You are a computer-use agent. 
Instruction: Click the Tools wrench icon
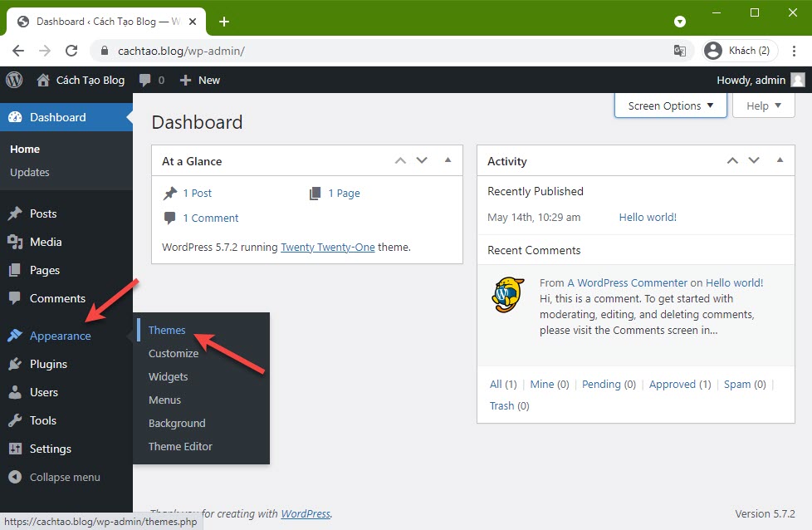(15, 420)
